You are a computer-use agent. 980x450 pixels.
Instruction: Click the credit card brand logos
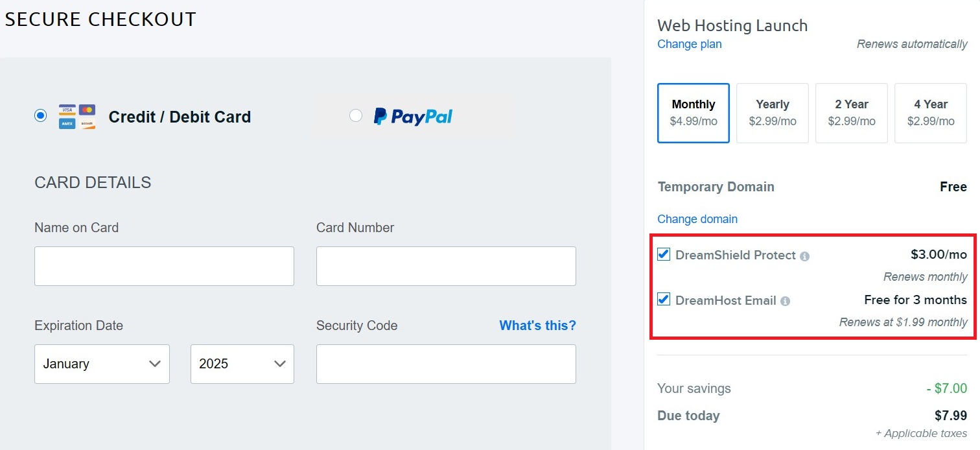pyautogui.click(x=77, y=117)
